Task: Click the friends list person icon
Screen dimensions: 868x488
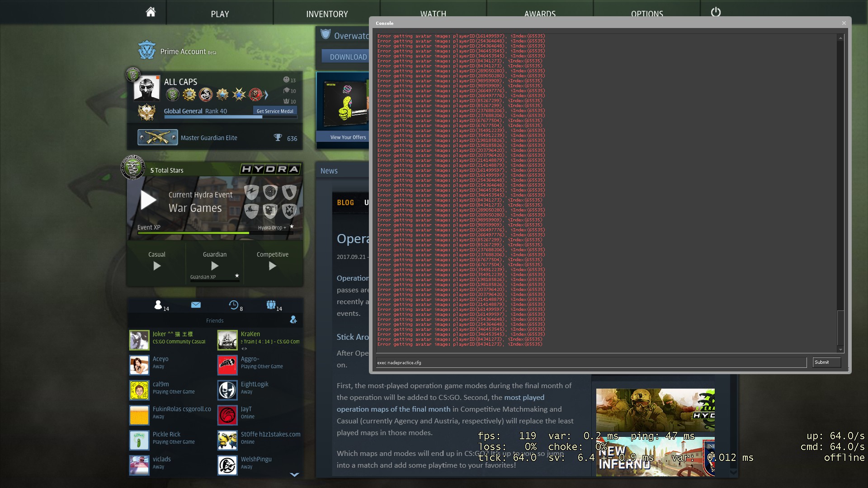Action: coord(158,305)
